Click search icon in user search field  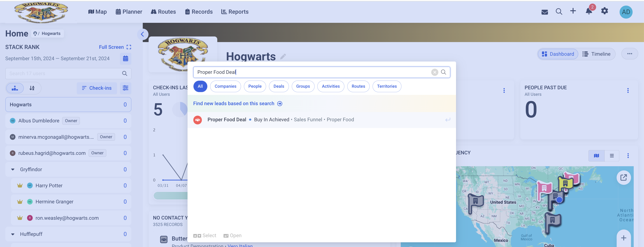click(x=124, y=74)
